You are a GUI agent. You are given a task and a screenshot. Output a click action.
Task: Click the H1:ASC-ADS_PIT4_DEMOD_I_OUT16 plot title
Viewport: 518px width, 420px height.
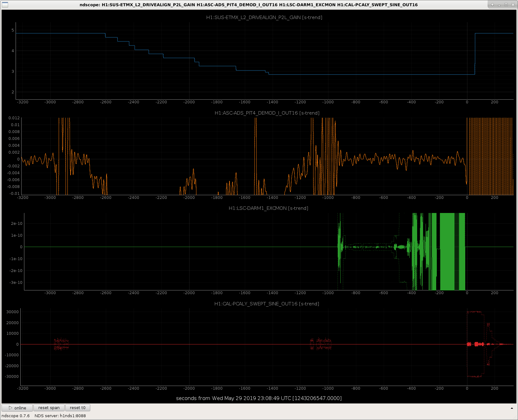(x=267, y=113)
